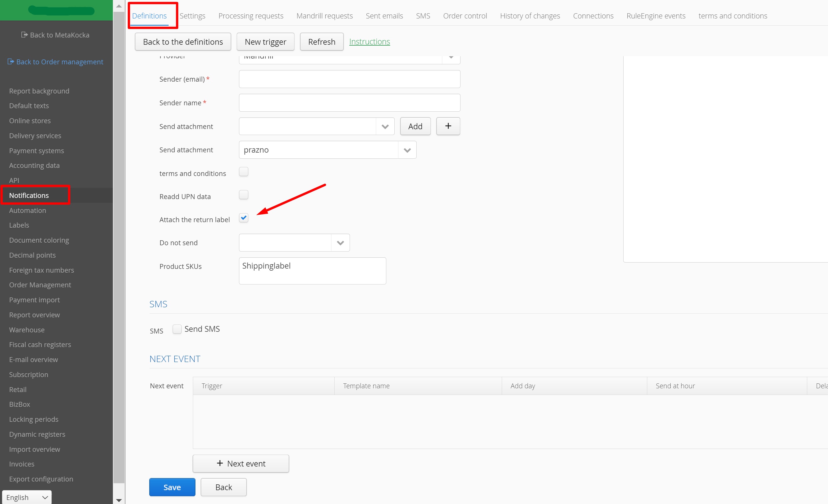Add a row with Next event button
The height and width of the screenshot is (504, 828).
click(x=240, y=463)
